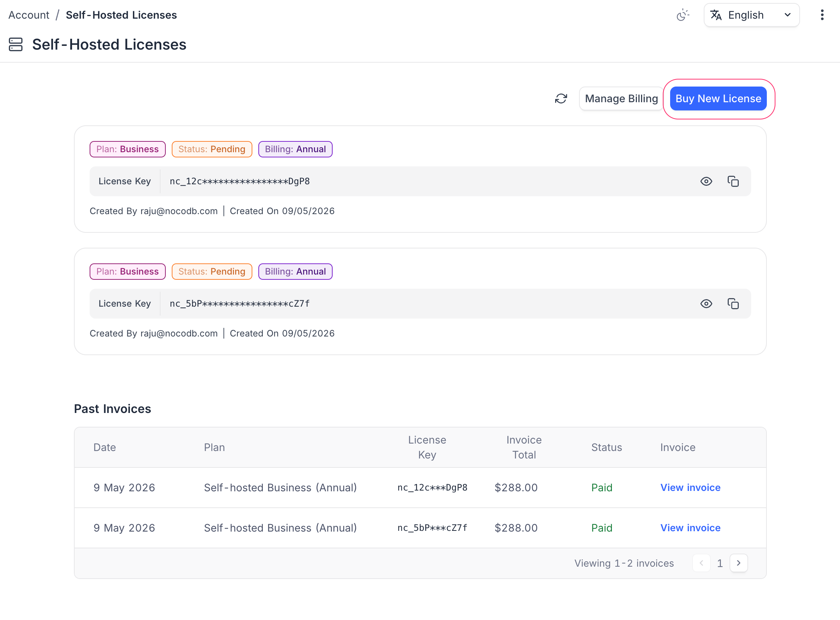The height and width of the screenshot is (620, 840).
Task: Click the Plan: Business tag on nc_12c card
Action: pyautogui.click(x=128, y=149)
